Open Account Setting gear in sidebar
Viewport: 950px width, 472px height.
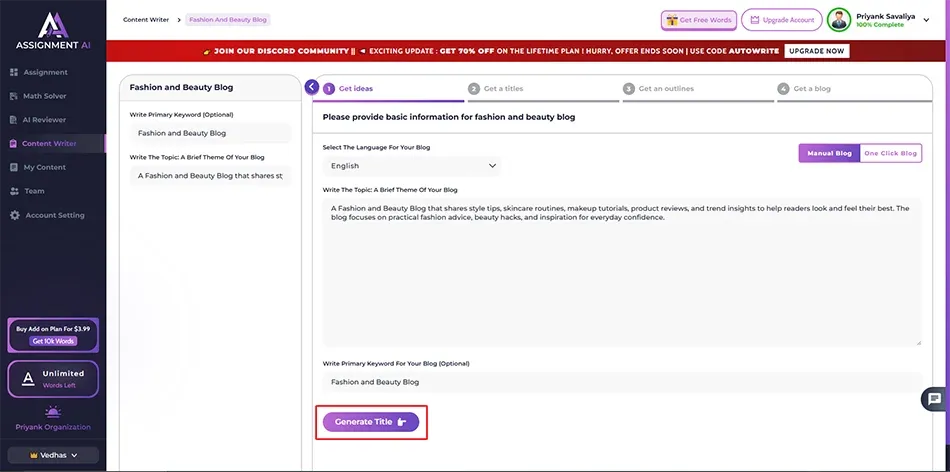[x=14, y=215]
